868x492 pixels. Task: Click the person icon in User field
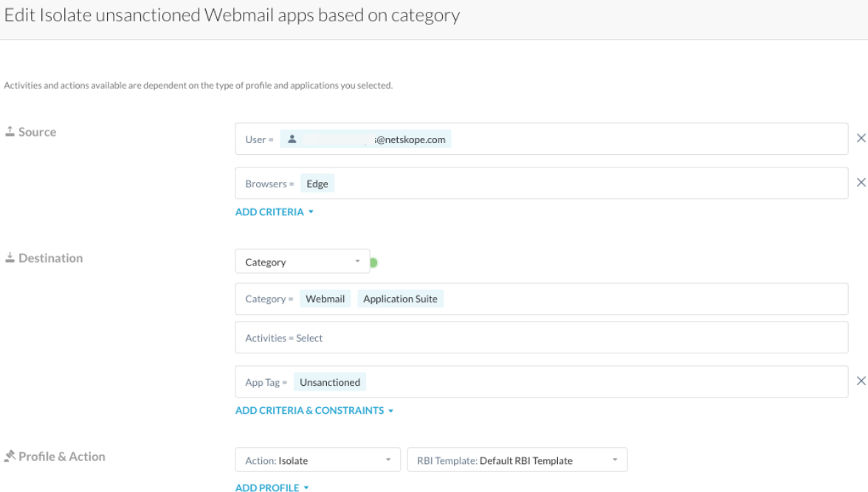pyautogui.click(x=292, y=139)
